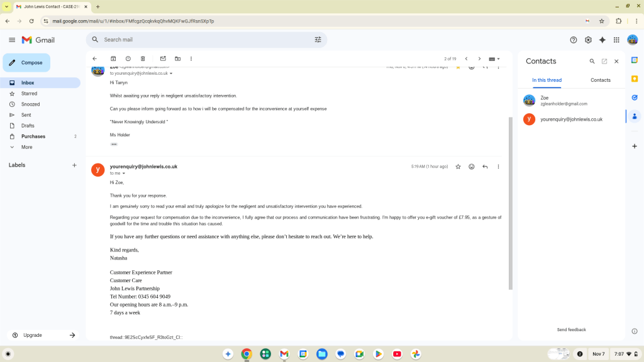Open the Sent folder
The height and width of the screenshot is (362, 644).
26,115
